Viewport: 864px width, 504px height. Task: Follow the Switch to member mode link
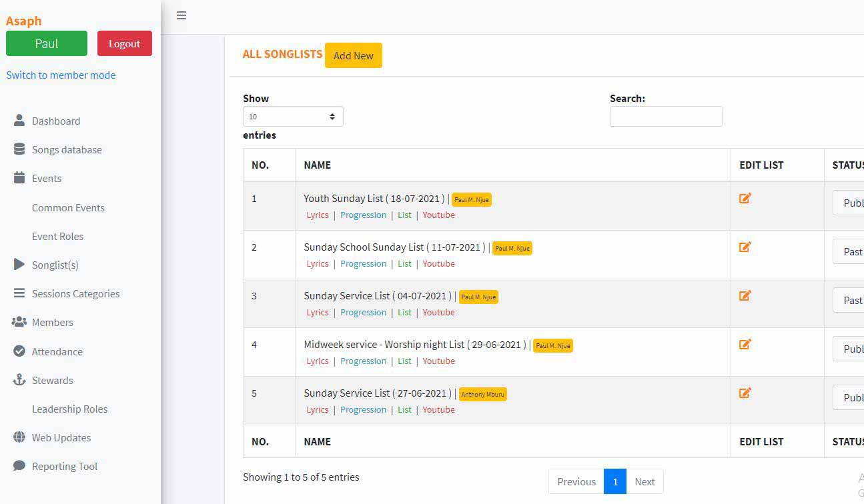coord(61,75)
